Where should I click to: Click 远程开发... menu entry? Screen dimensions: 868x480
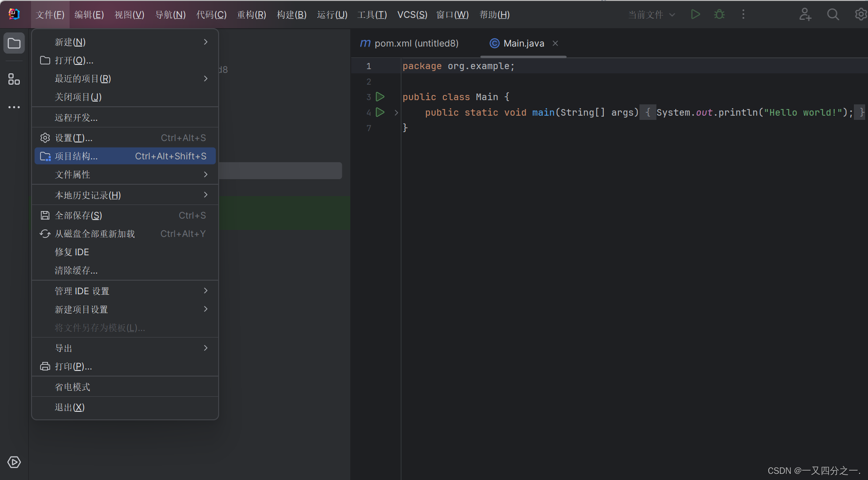[x=125, y=118]
